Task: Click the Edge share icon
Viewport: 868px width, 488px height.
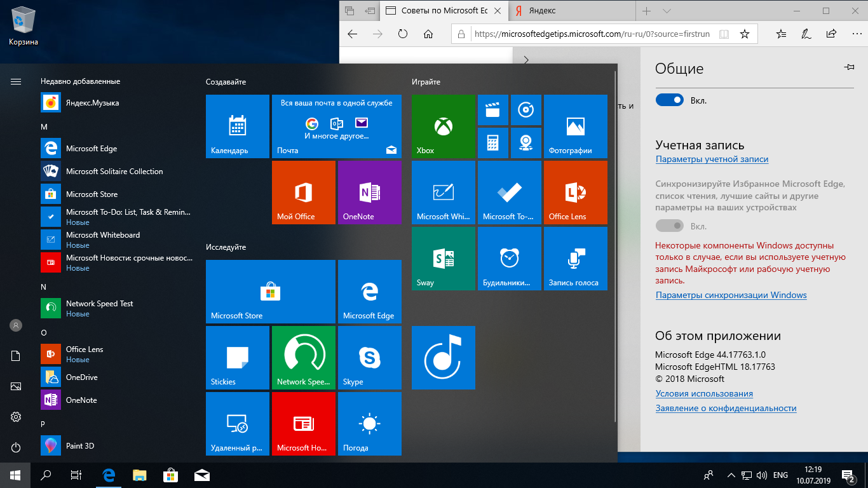Action: (831, 34)
